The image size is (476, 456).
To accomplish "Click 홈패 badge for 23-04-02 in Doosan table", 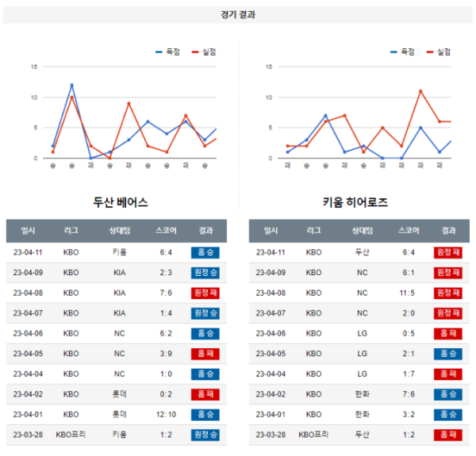I will pyautogui.click(x=205, y=394).
